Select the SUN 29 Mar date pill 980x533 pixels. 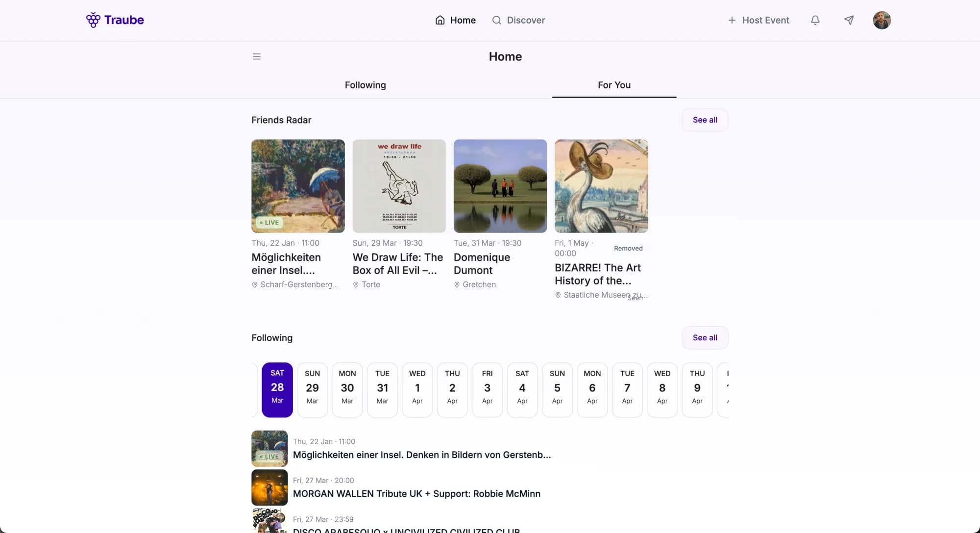click(x=312, y=389)
